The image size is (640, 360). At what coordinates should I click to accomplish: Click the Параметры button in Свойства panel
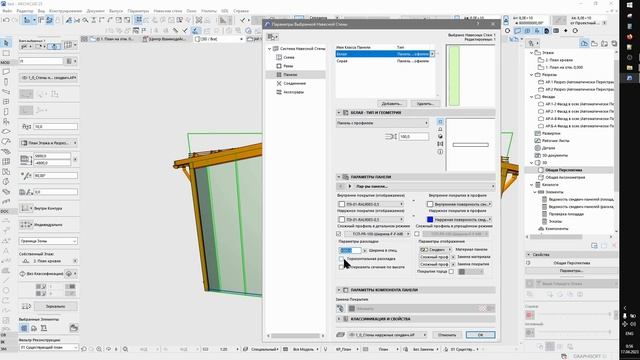[571, 271]
